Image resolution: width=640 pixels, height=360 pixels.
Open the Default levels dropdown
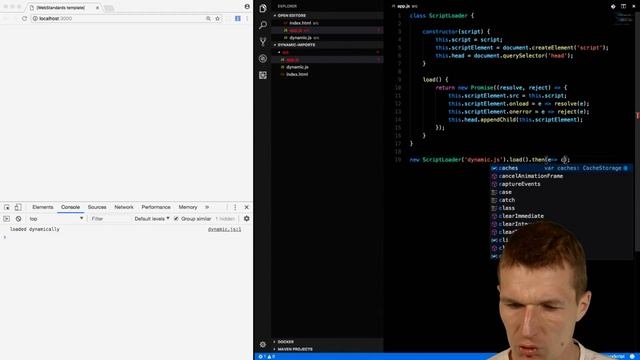click(x=152, y=219)
